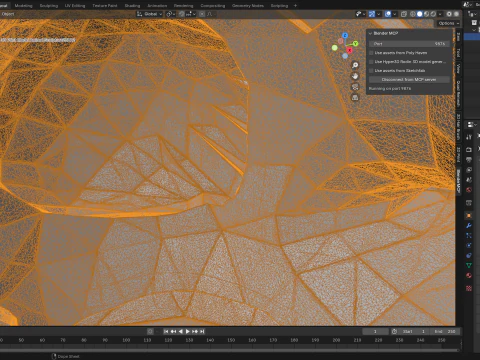
Task: Open the Tool sidebar tab
Action: pos(458,52)
